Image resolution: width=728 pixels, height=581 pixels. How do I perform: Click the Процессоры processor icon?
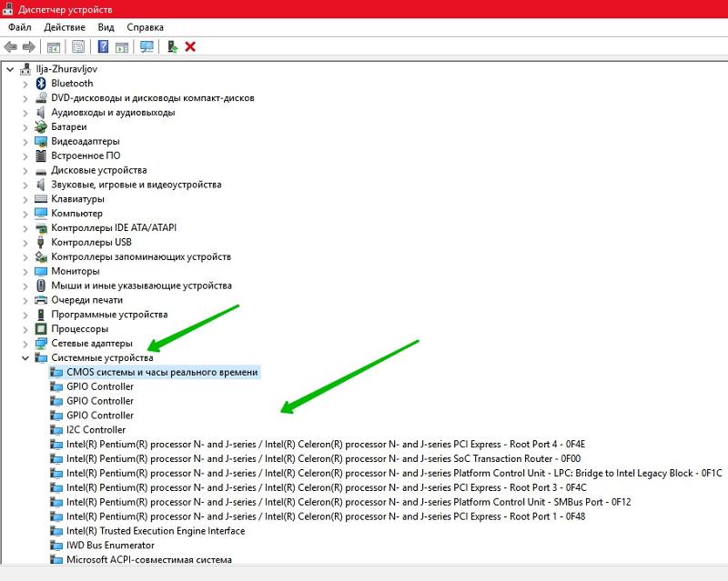coord(41,329)
